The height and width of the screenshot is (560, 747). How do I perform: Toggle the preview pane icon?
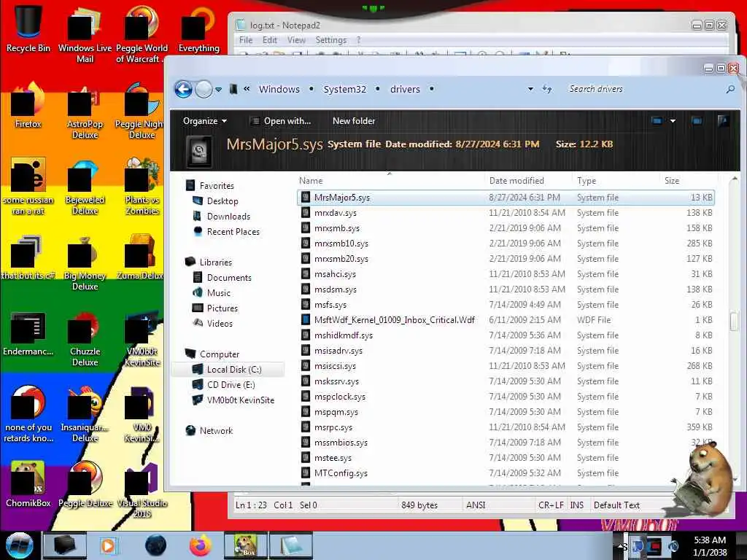click(697, 121)
